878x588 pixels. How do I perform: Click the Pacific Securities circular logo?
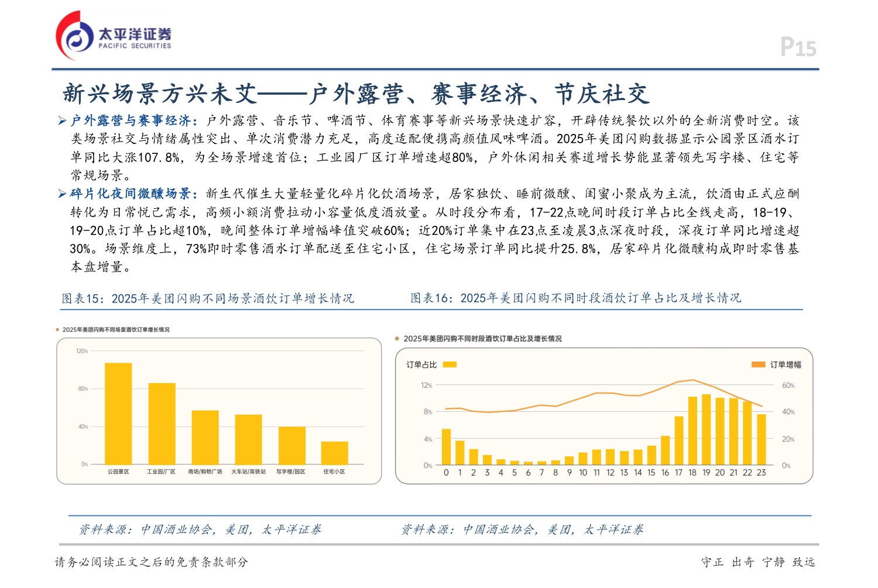74,36
